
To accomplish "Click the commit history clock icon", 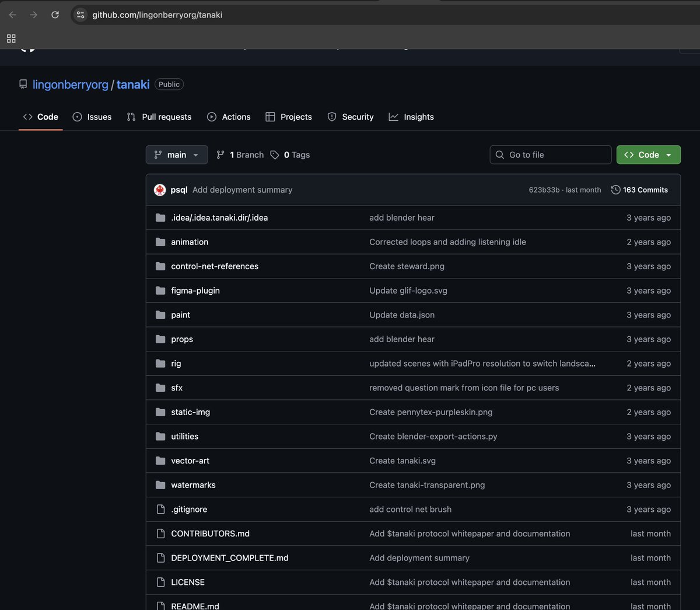I will click(615, 190).
